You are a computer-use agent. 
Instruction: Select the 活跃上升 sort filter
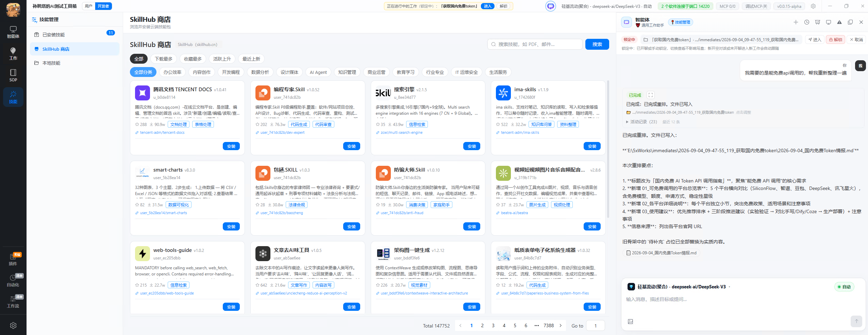click(222, 59)
